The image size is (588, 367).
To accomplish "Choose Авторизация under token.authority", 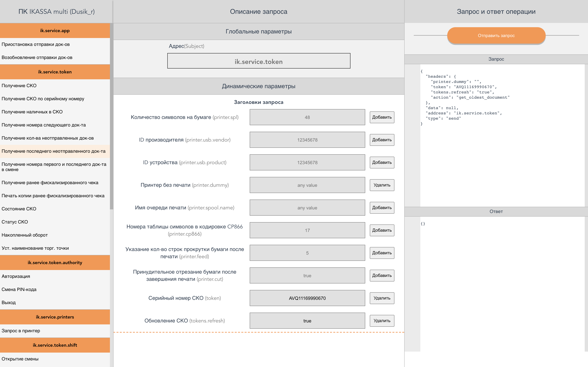I will coord(16,276).
